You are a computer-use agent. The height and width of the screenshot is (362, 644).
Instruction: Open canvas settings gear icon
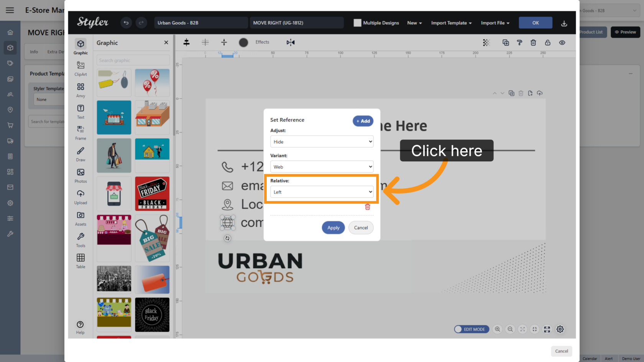coord(560,329)
